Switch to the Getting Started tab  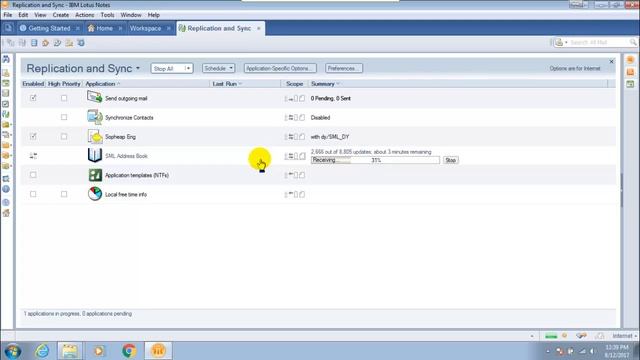coord(49,28)
